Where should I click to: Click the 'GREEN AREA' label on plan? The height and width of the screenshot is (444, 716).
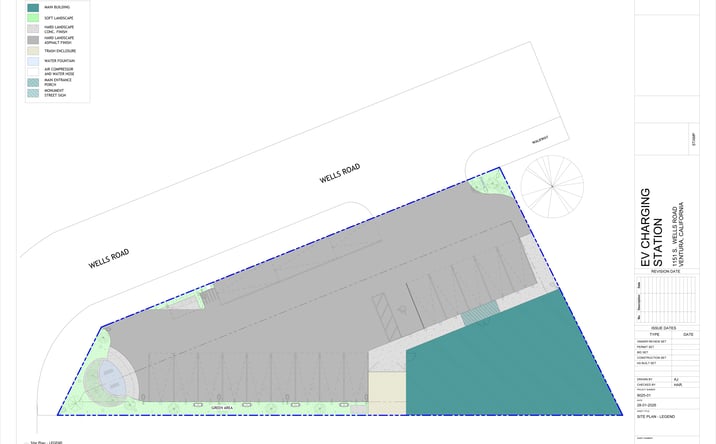pyautogui.click(x=222, y=407)
